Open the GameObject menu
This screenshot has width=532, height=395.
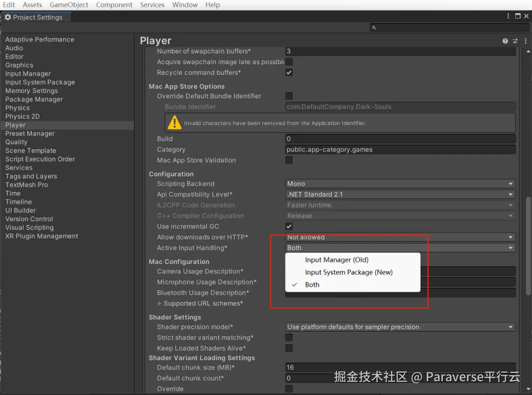[x=69, y=5]
